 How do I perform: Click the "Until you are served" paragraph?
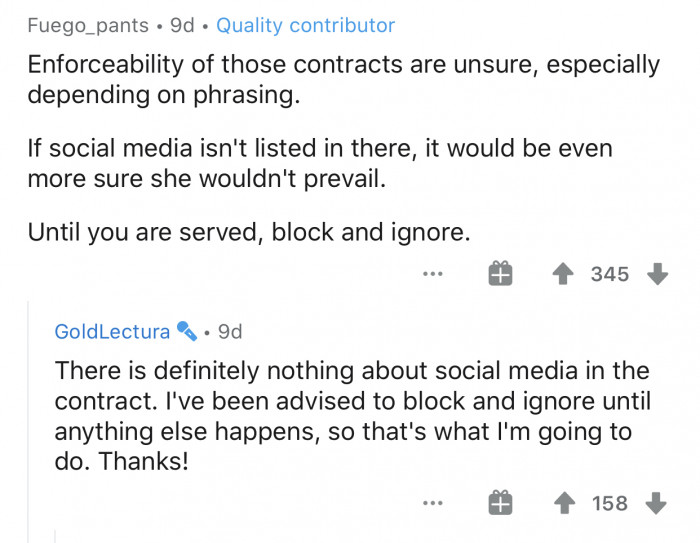(248, 232)
